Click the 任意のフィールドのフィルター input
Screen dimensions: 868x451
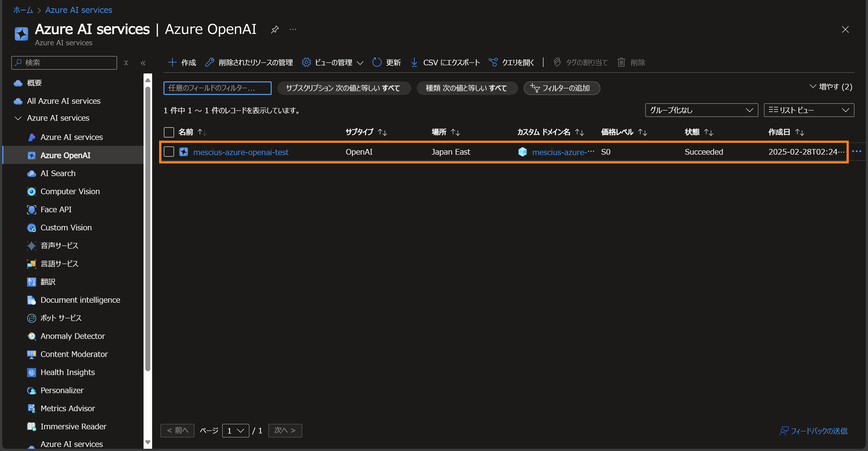click(217, 88)
